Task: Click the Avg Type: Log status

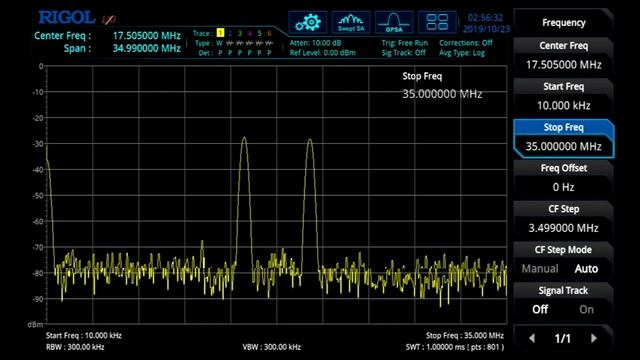Action: point(462,52)
